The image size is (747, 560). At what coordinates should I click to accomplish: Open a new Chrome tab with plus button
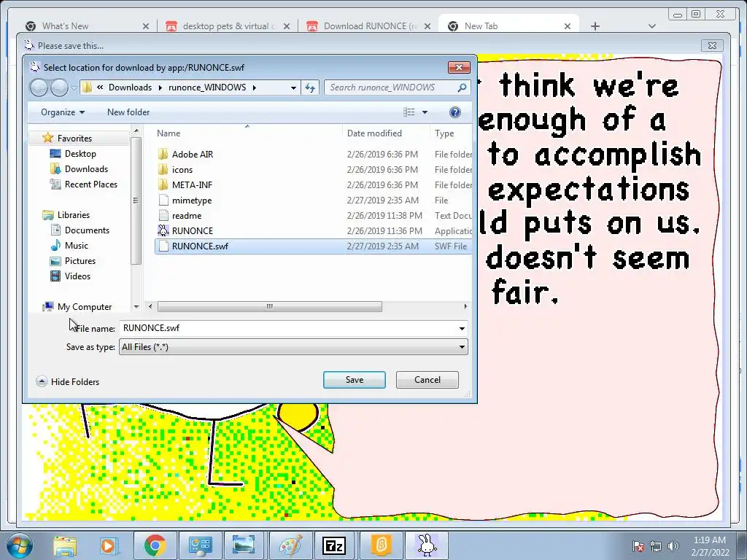pos(595,26)
